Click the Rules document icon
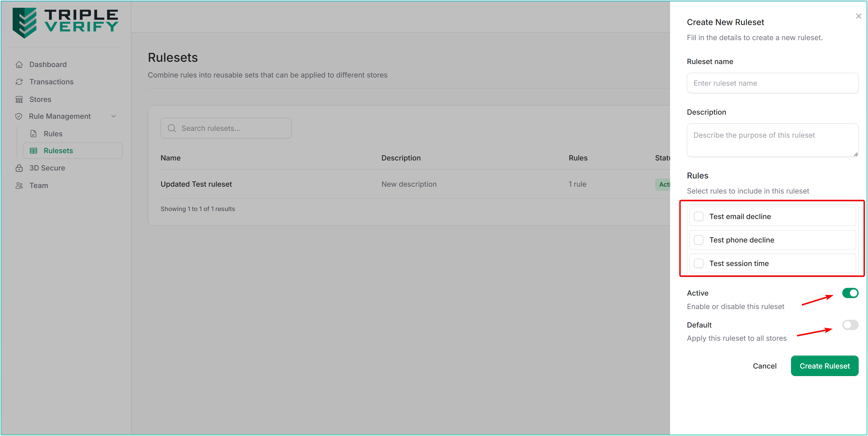The width and height of the screenshot is (868, 436). click(33, 134)
